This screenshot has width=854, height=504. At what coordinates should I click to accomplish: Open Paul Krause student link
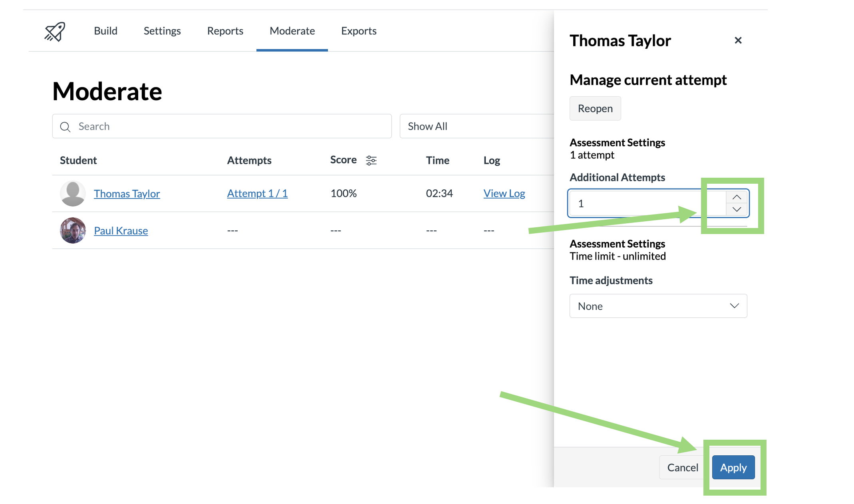pyautogui.click(x=121, y=230)
